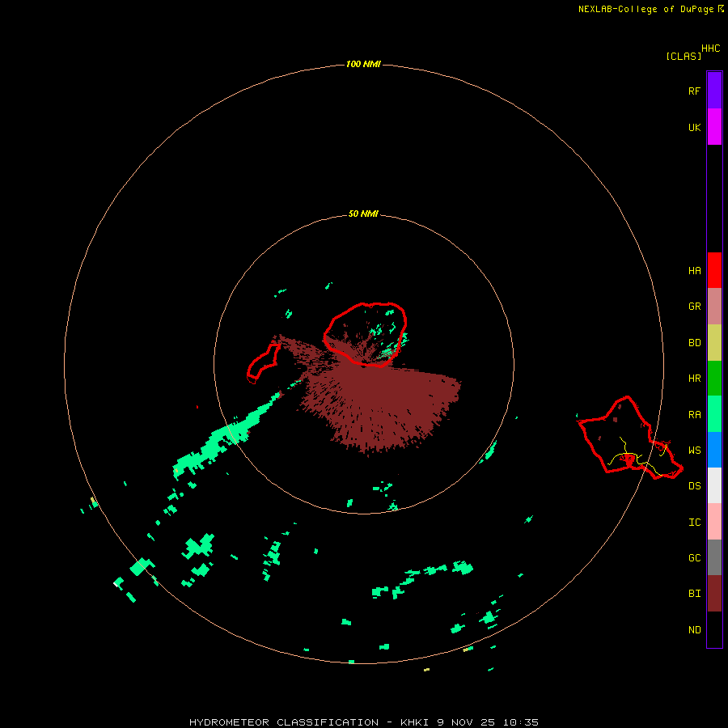
Task: Click the "RA" legend label
Action: click(x=694, y=415)
